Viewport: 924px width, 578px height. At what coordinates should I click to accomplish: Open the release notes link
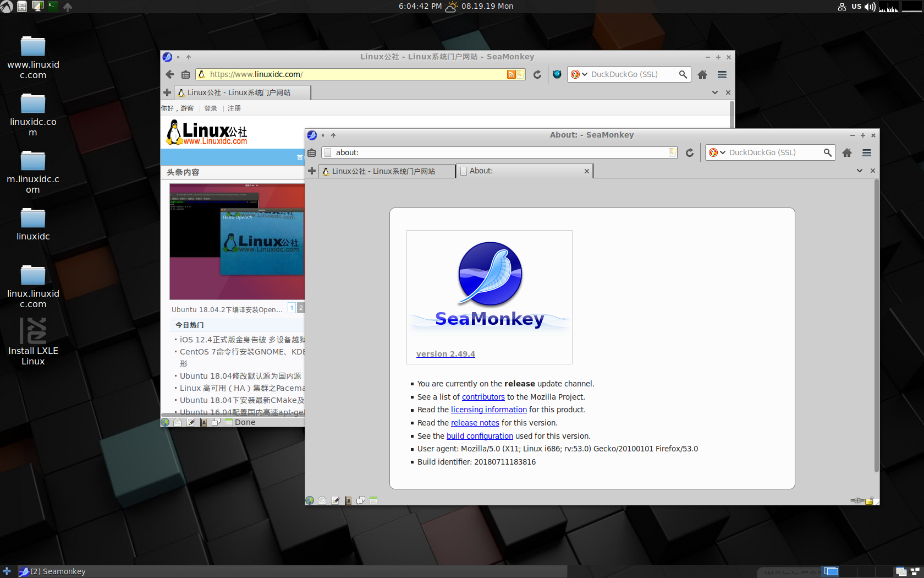coord(475,422)
